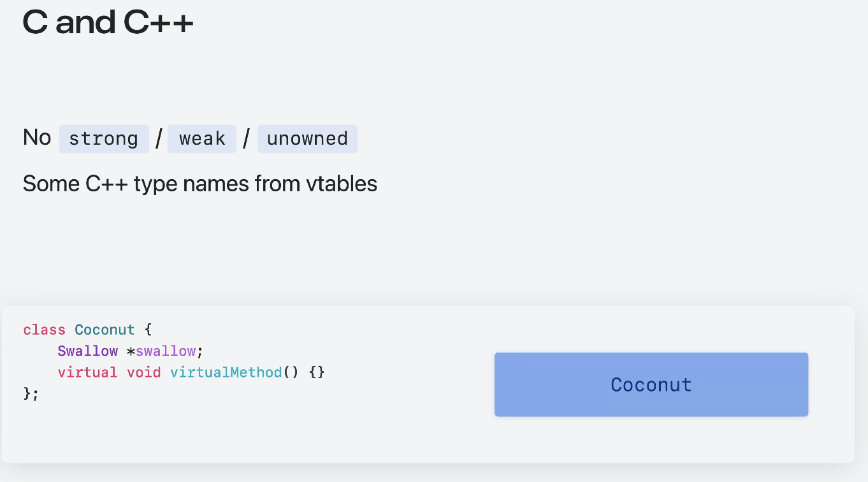Click the slash between strong and weak
The image size is (868, 482).
(159, 139)
